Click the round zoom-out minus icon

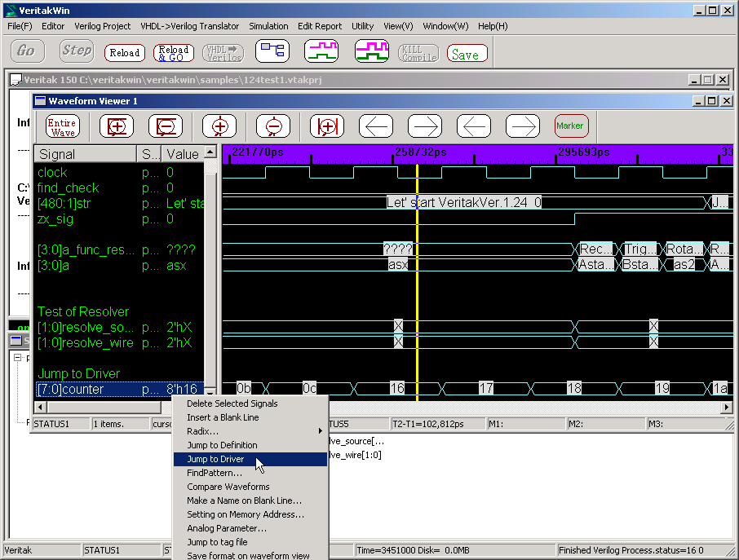pyautogui.click(x=273, y=126)
